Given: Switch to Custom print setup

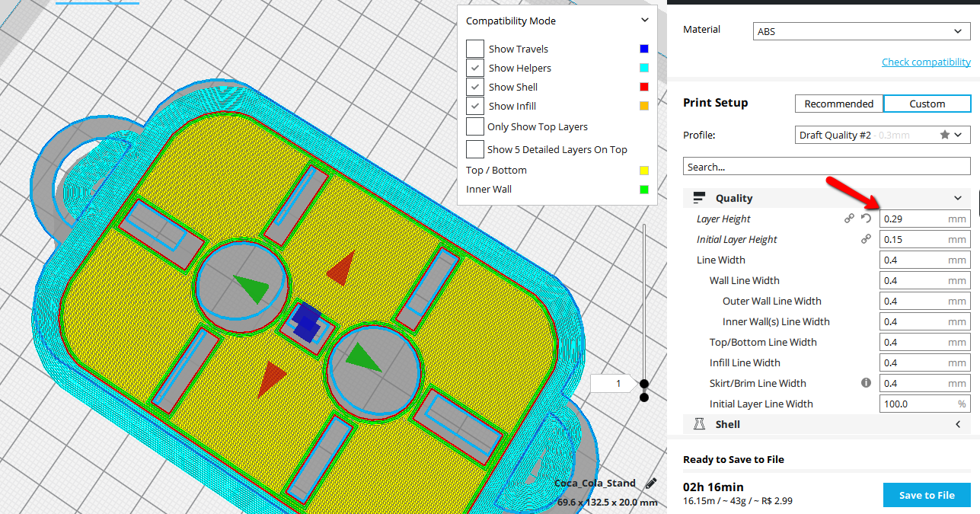Looking at the screenshot, I should (927, 104).
